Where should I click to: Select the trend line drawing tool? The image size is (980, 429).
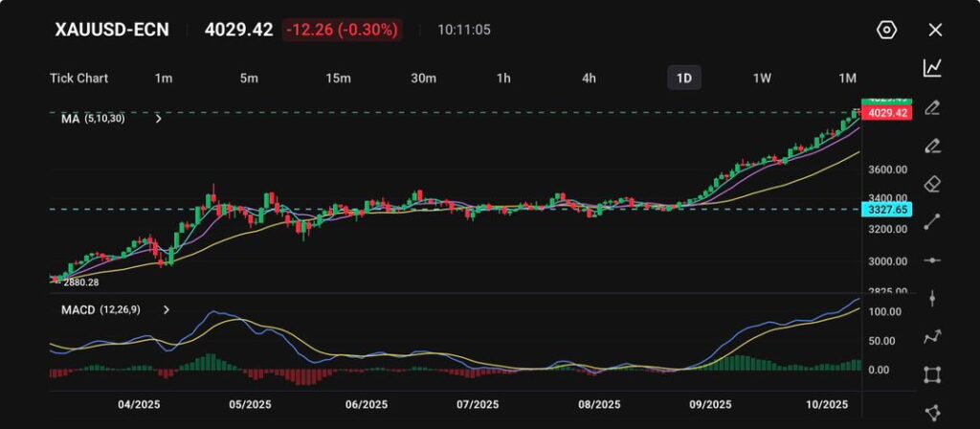point(932,222)
